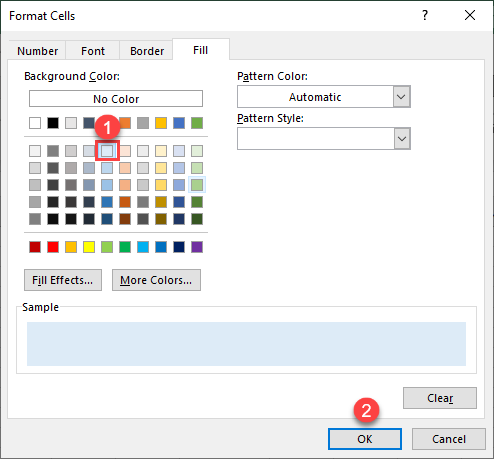The width and height of the screenshot is (494, 459).
Task: Choose the dark blue-gray swatch in top theme row
Action: (x=88, y=123)
